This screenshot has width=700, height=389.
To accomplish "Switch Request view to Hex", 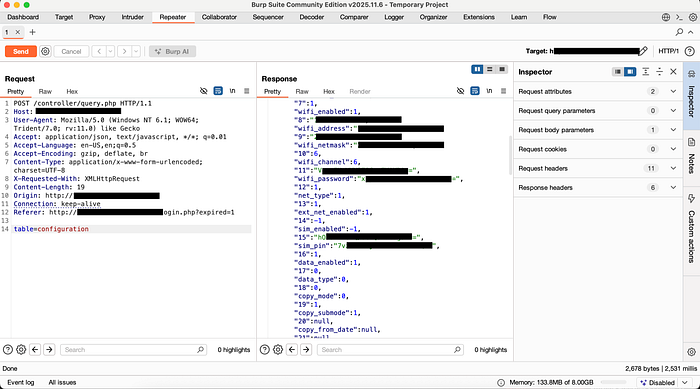I will (72, 92).
